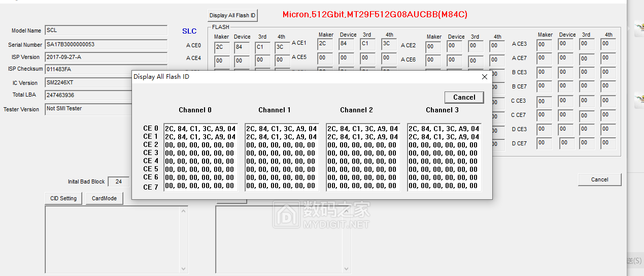The image size is (644, 276).
Task: Select Channel 1 CE 0 ID row
Action: (x=281, y=129)
